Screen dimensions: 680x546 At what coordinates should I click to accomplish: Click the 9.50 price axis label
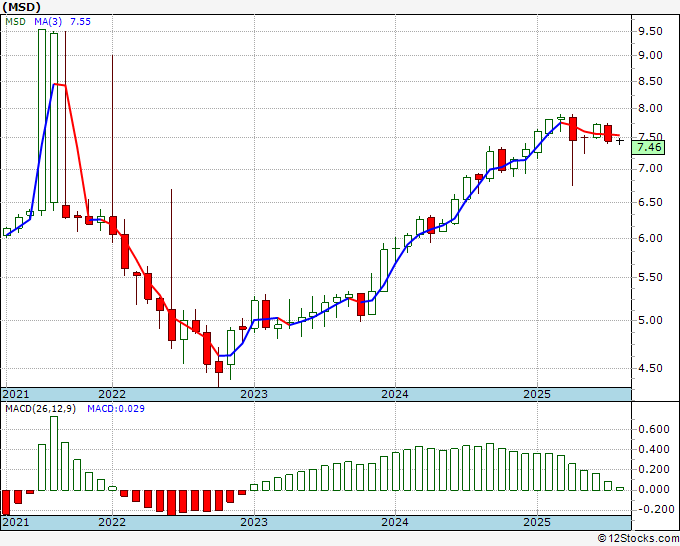(x=650, y=31)
